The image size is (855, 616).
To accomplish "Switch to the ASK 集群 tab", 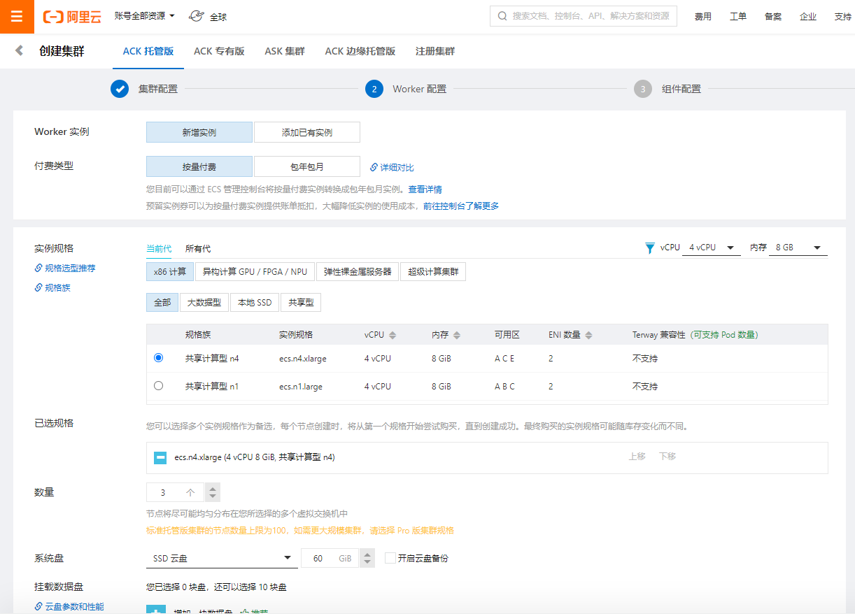I will click(x=285, y=51).
